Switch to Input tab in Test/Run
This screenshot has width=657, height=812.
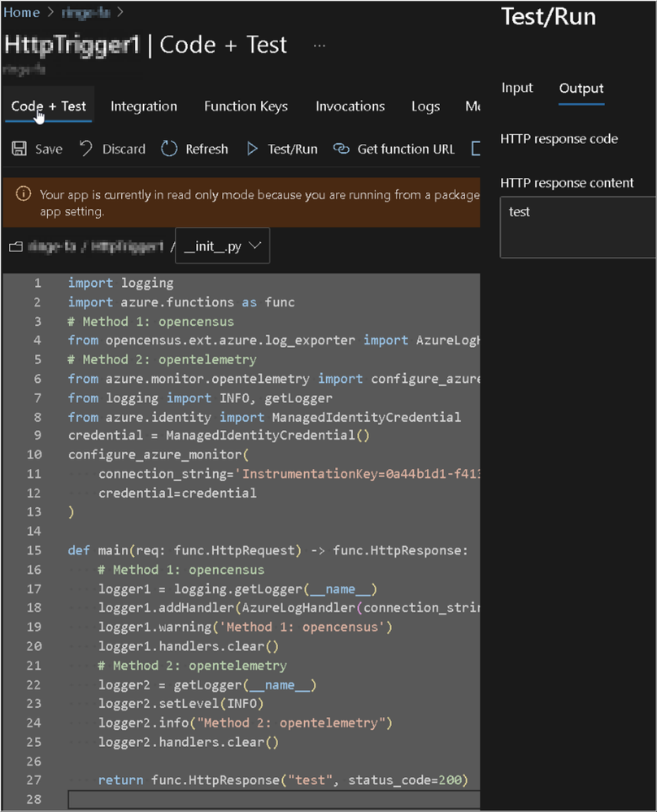click(x=517, y=89)
